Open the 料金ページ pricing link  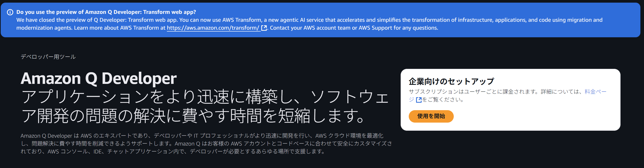(595, 92)
